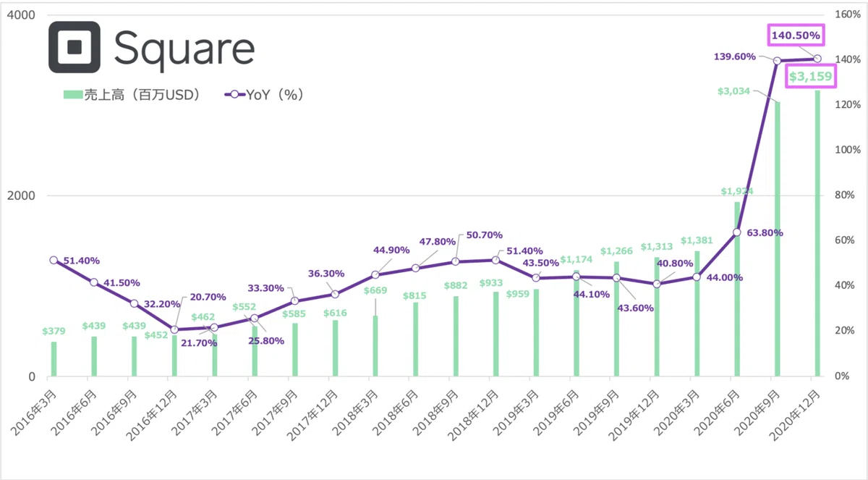
Task: Click the 4000 left axis value
Action: point(22,14)
